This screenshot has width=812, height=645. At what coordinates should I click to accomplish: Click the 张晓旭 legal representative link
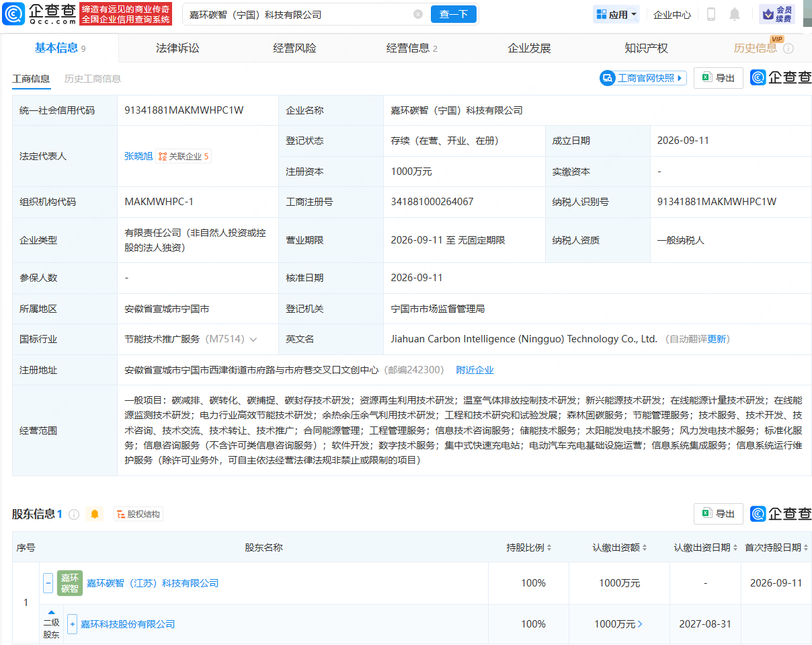tap(138, 156)
